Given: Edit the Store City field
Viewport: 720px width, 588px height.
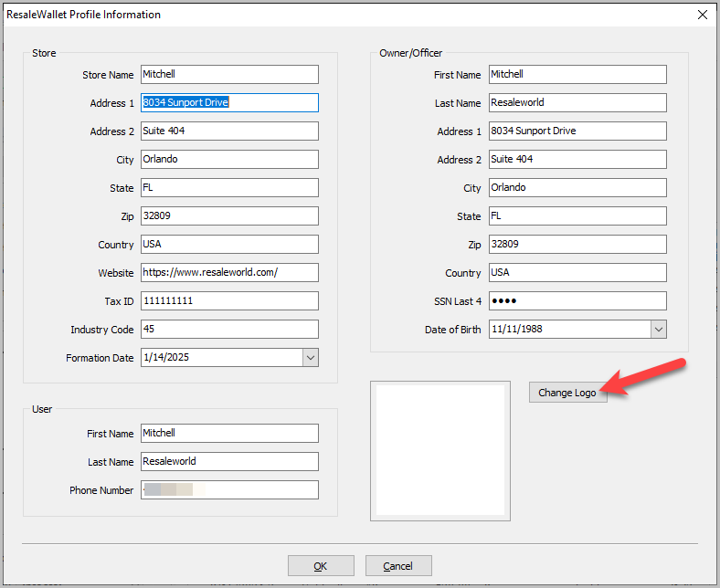Looking at the screenshot, I should click(229, 159).
